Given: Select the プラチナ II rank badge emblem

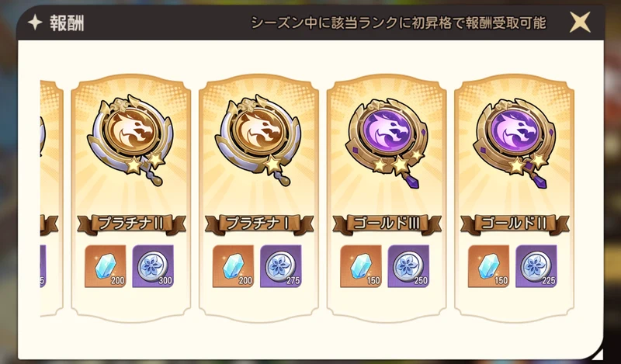Looking at the screenshot, I should tap(130, 140).
